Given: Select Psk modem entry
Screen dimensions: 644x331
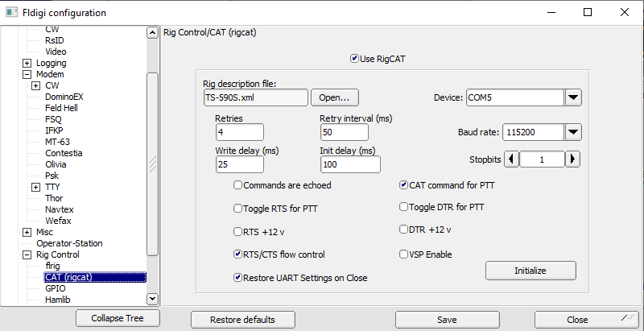Looking at the screenshot, I should (52, 176).
